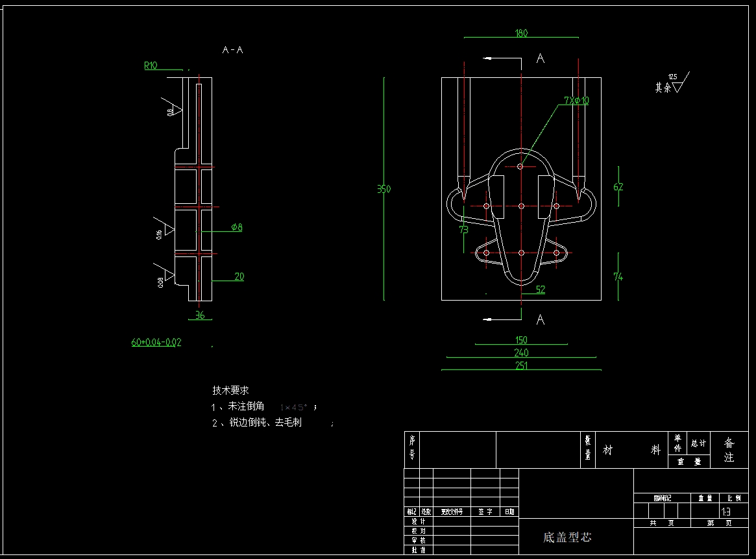This screenshot has height=559, width=756.
Task: Click the 图样标记 label cell
Action: point(663,498)
